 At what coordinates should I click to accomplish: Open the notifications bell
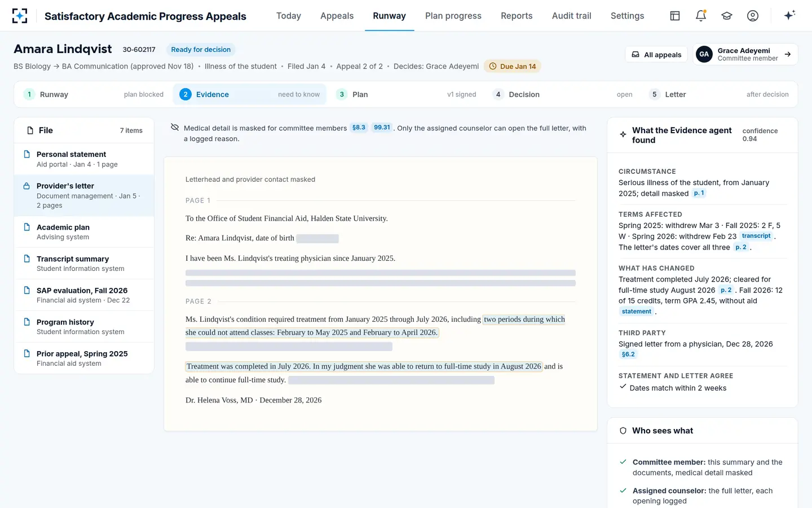click(701, 16)
